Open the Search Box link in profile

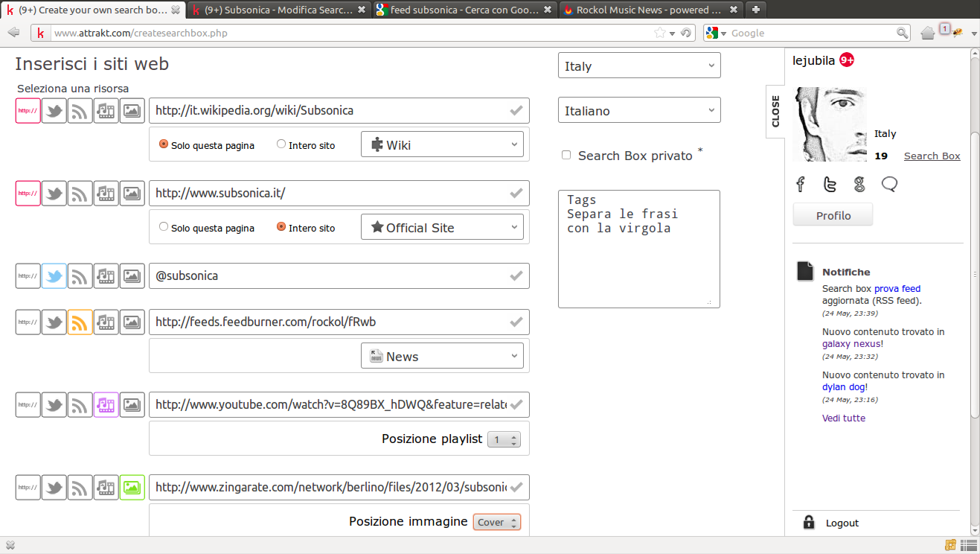[932, 156]
